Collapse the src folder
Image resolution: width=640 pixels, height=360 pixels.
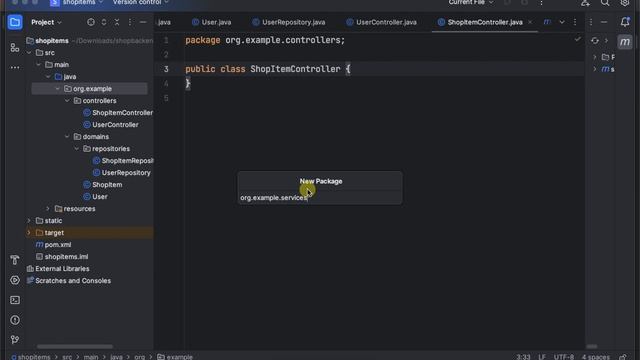(29, 53)
